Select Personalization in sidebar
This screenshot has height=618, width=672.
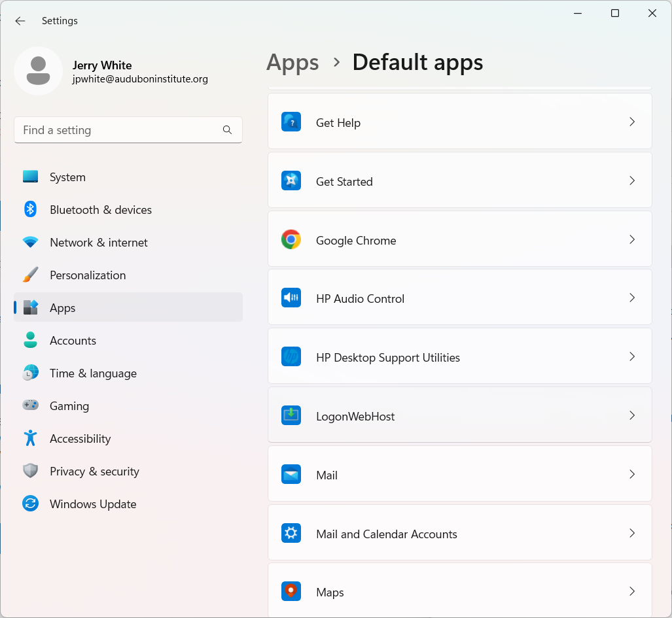(88, 275)
